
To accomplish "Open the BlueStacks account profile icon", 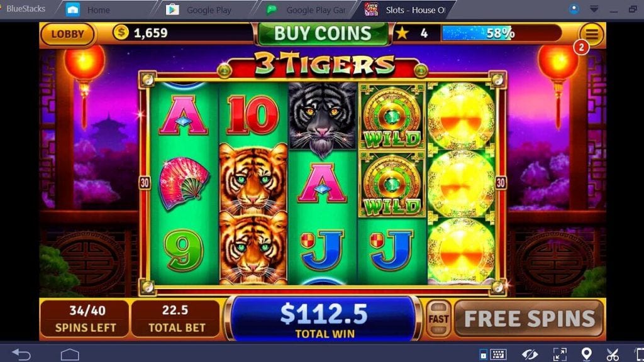I will (x=574, y=9).
